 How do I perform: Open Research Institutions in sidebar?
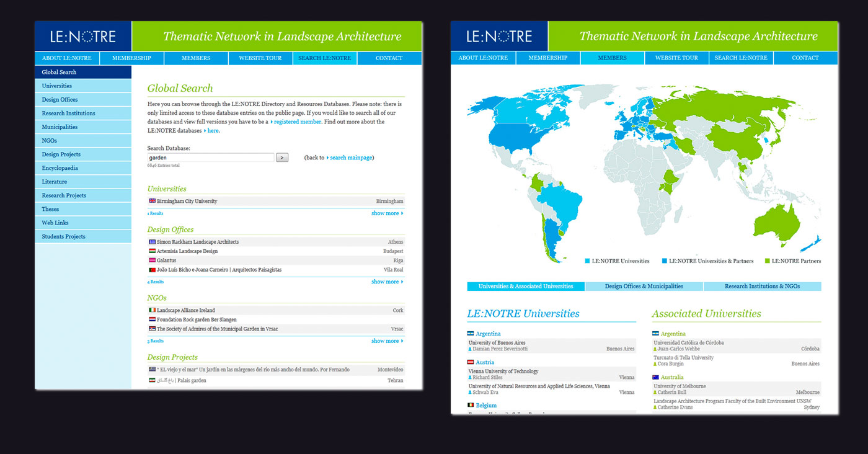pos(83,113)
